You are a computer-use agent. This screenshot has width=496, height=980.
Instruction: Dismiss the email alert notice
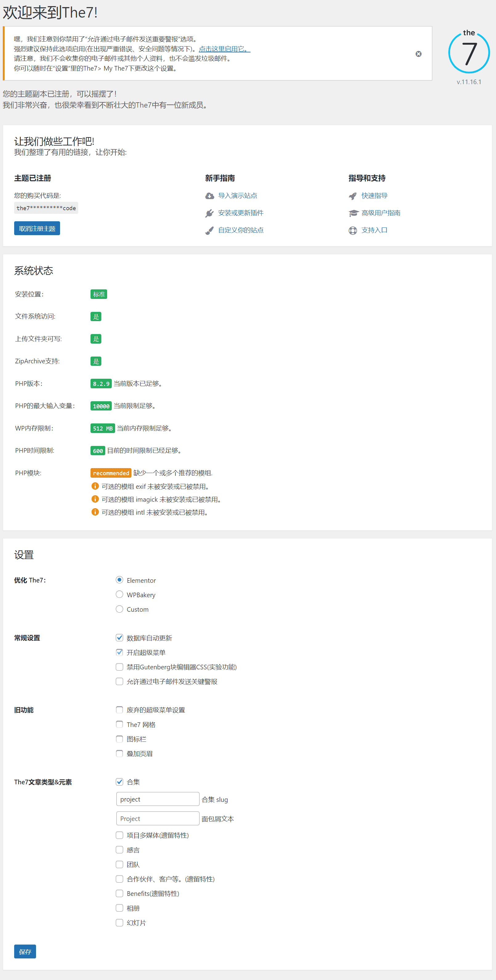(418, 54)
